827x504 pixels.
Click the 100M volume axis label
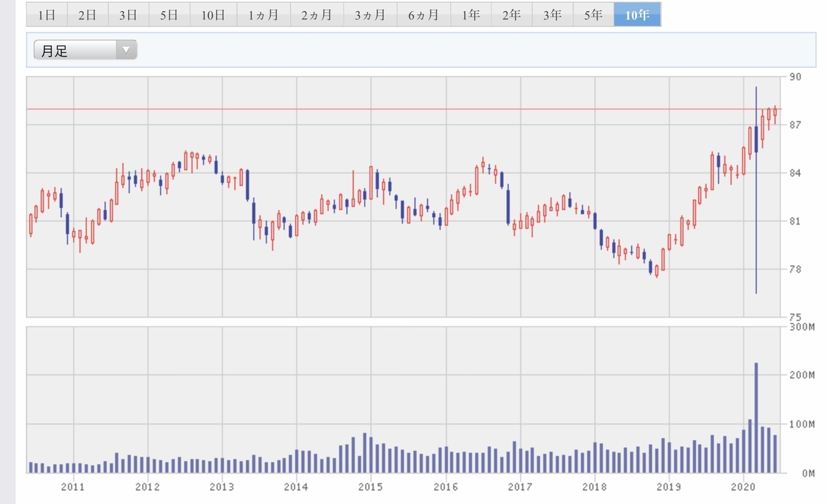802,424
